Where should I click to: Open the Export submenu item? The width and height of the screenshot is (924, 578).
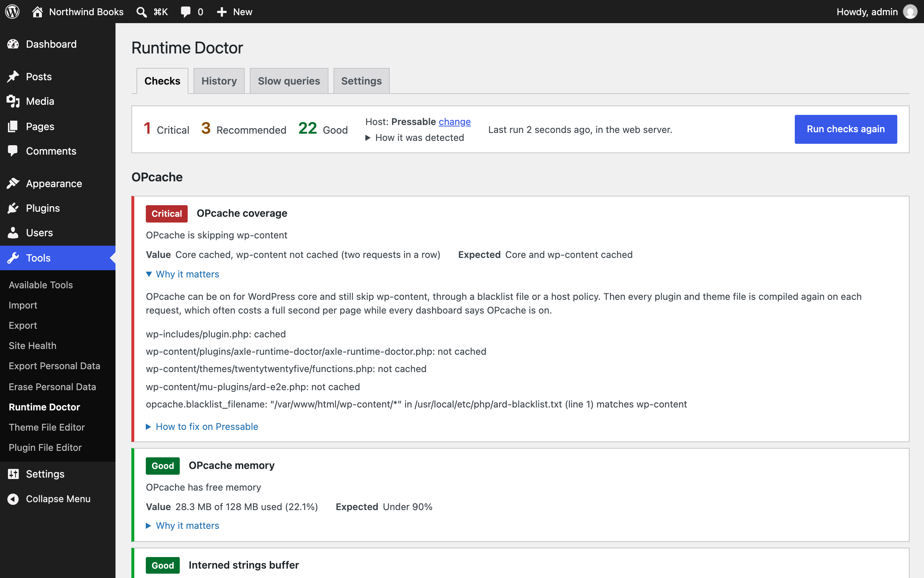[x=23, y=325]
